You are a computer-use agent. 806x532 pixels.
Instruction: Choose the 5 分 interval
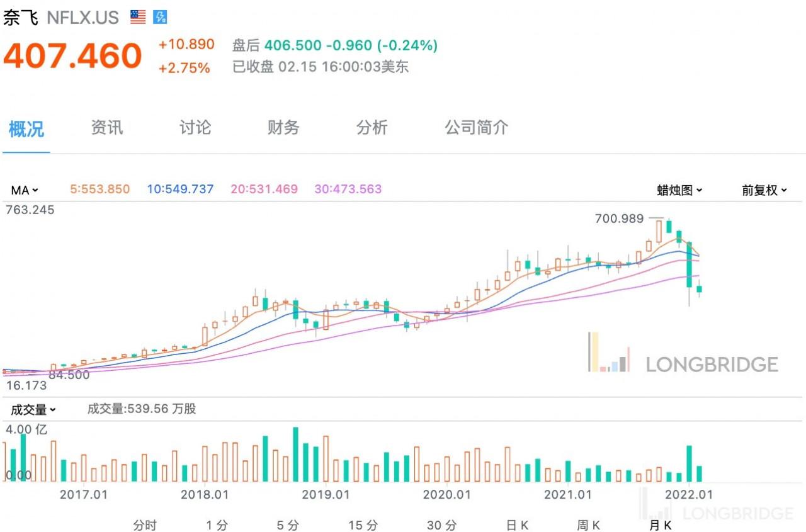tap(288, 525)
